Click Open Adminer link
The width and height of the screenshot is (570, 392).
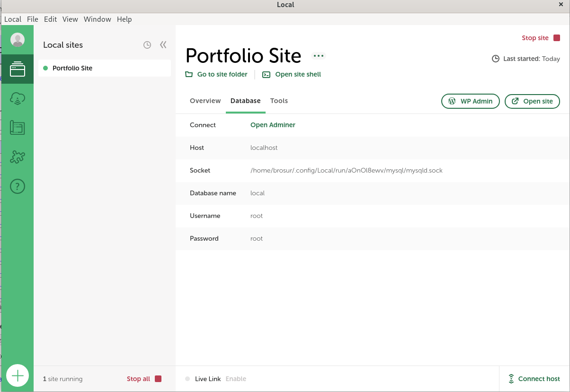coord(273,125)
